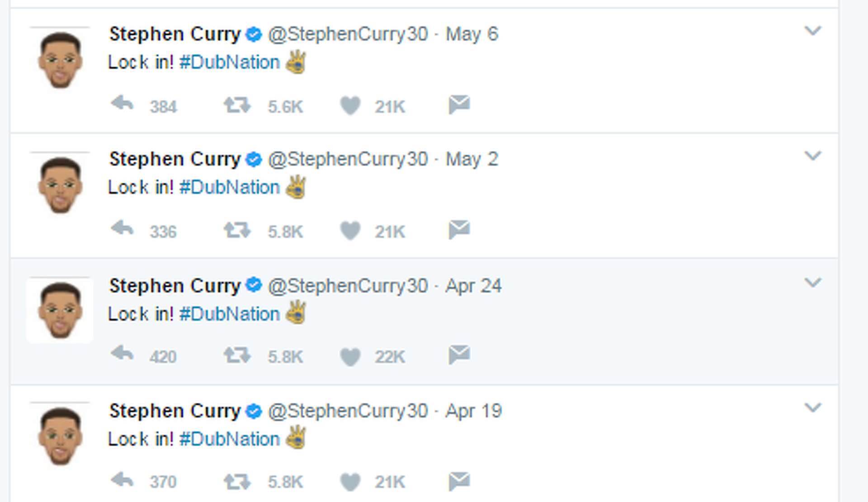Image resolution: width=868 pixels, height=502 pixels.
Task: Open the May 6 tweet via its timestamp
Action: [472, 33]
